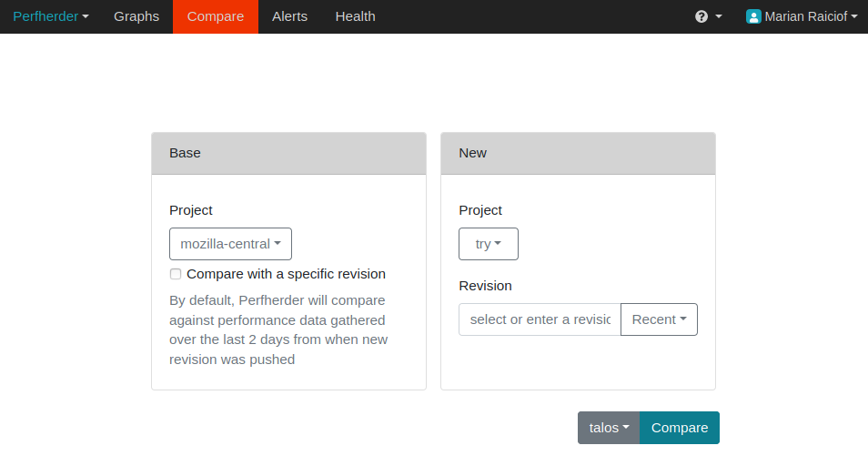Viewport: 868px width, 476px height.
Task: Enable Compare with a specific revision checkbox
Action: (176, 274)
